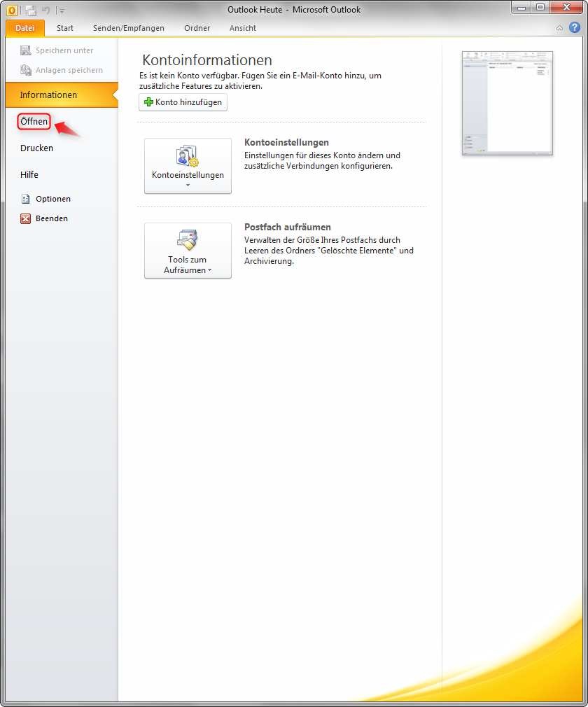Switch to the Start ribbon tab
The image size is (588, 707).
pyautogui.click(x=64, y=28)
